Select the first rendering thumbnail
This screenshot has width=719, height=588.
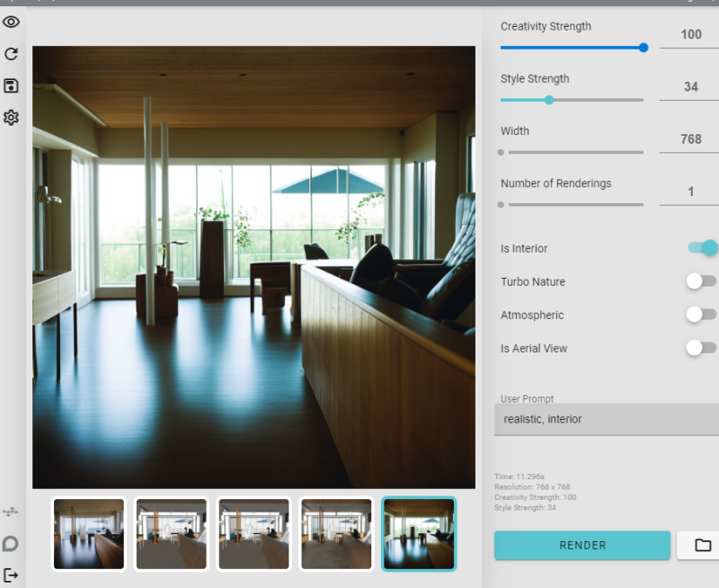(88, 534)
